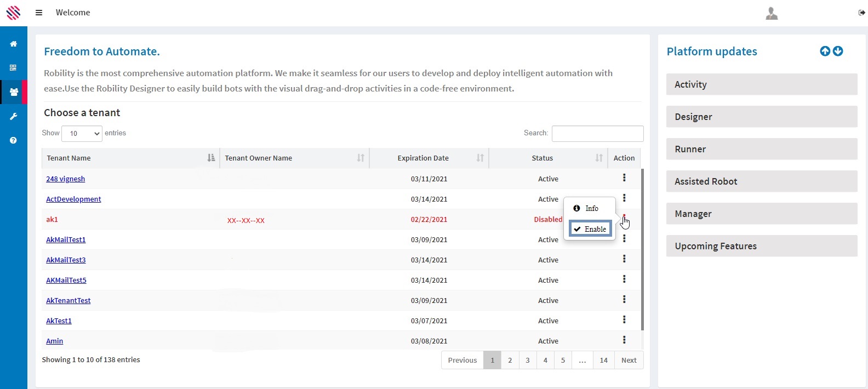The width and height of the screenshot is (868, 389).
Task: Click the help question mark sidebar icon
Action: click(x=13, y=140)
